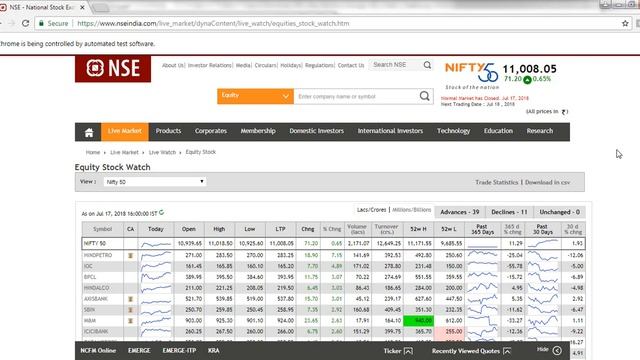The height and width of the screenshot is (360, 640).
Task: Click EMERGE-ITP in the footer bar
Action: [179, 351]
